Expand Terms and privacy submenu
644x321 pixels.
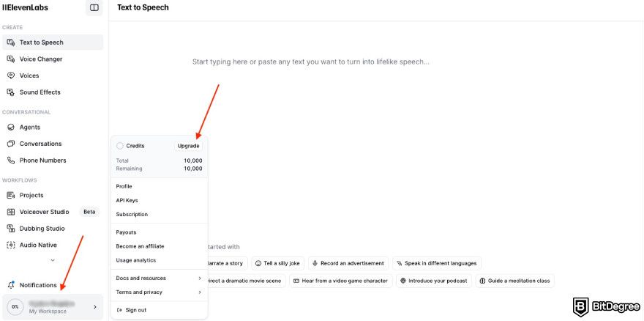(159, 292)
